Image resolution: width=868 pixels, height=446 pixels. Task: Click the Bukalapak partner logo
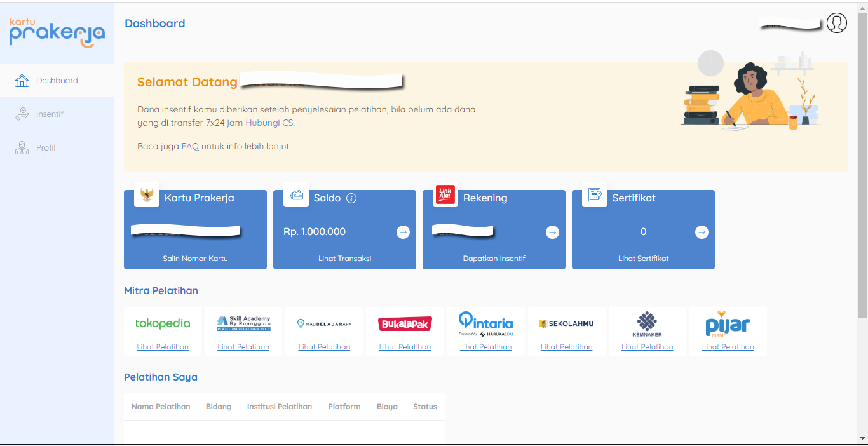(x=405, y=324)
